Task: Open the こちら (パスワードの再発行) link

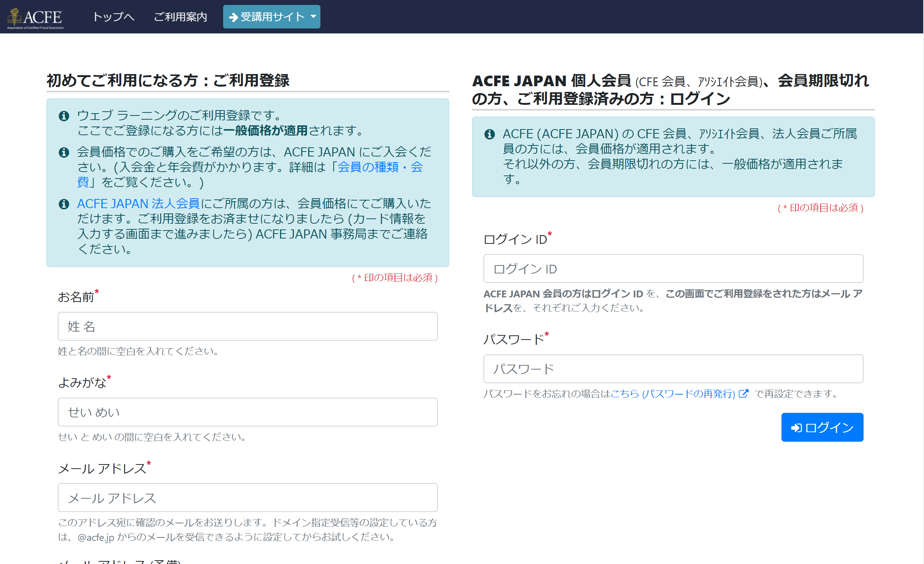Action: pos(673,394)
